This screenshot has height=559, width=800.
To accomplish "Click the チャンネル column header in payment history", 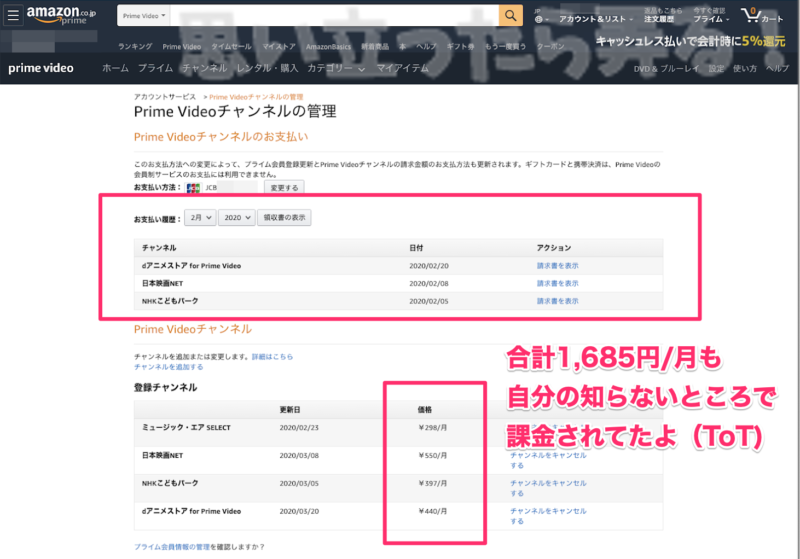I will pos(159,248).
